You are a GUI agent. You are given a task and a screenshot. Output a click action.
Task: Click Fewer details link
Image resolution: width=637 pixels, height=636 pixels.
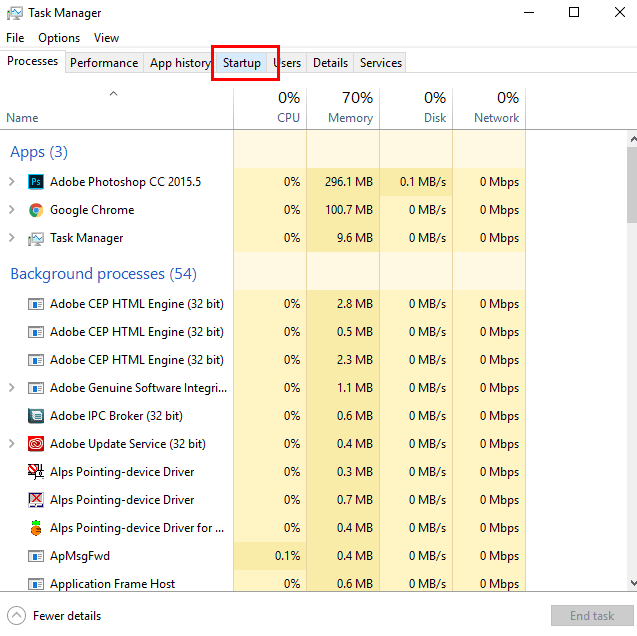pos(67,616)
